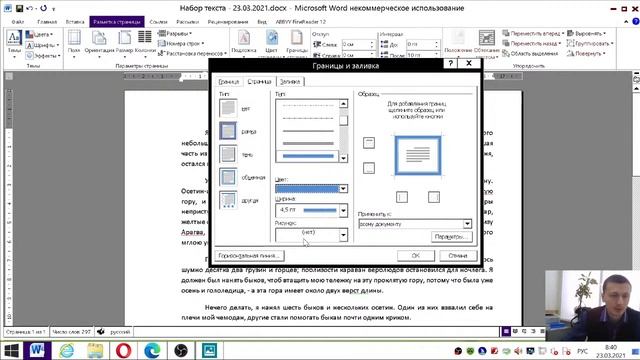Viewport: 640px width, 360px height.
Task: Expand the Расстановка переносов hyphenation dropdown
Action: pyautogui.click(x=192, y=53)
